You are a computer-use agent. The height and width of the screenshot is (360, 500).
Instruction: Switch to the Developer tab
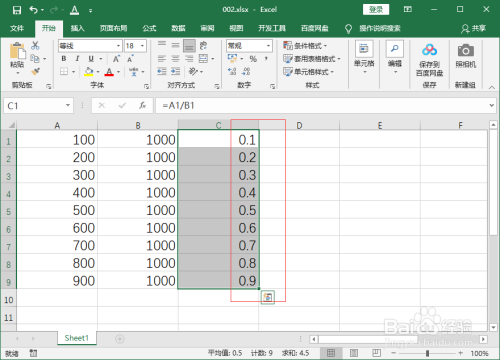pos(272,28)
